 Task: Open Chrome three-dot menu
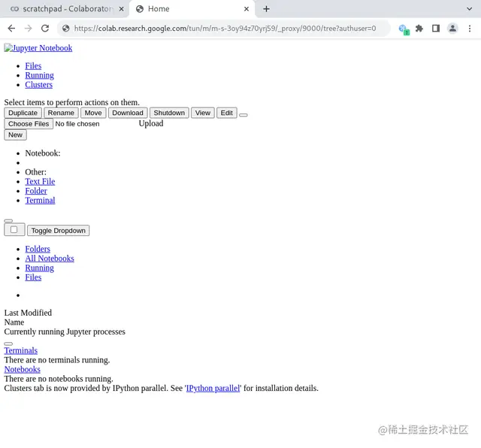click(x=470, y=29)
